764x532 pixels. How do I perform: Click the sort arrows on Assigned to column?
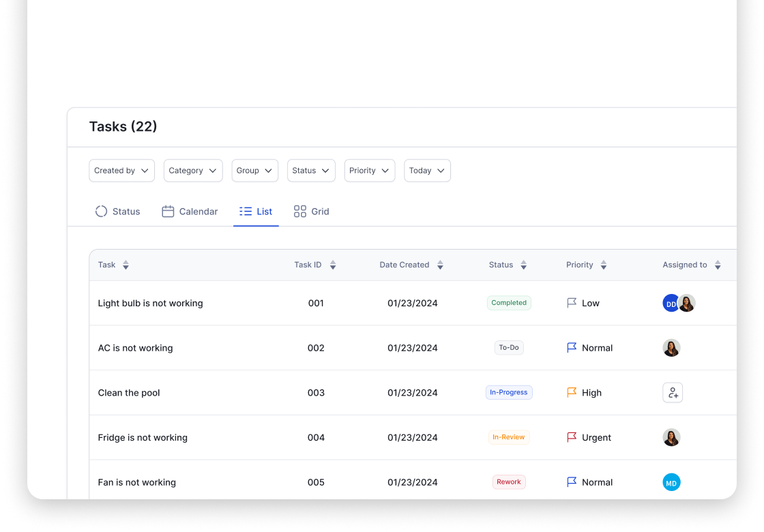pyautogui.click(x=718, y=265)
